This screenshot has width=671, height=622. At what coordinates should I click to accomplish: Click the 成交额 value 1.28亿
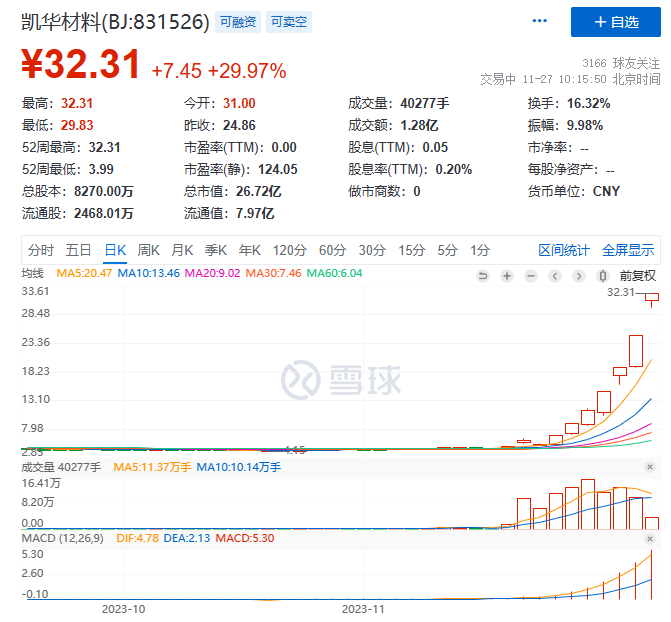point(419,125)
